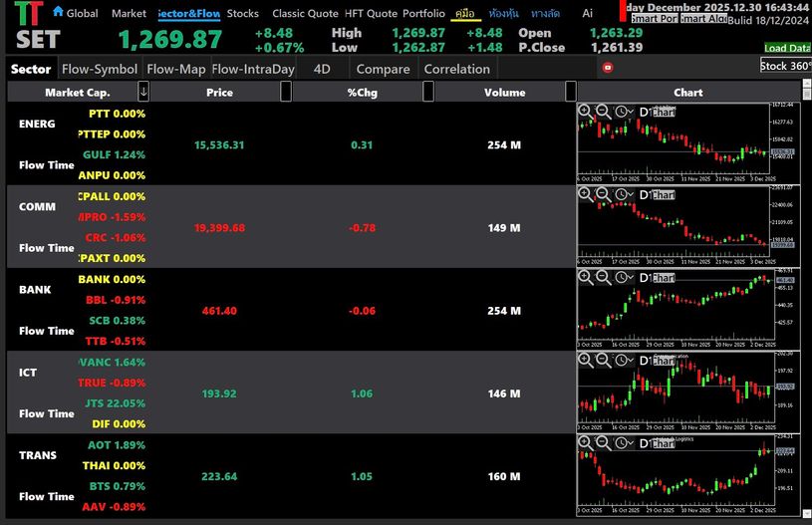
Task: Open the timeframe dropdown on BANK chart
Action: [625, 277]
